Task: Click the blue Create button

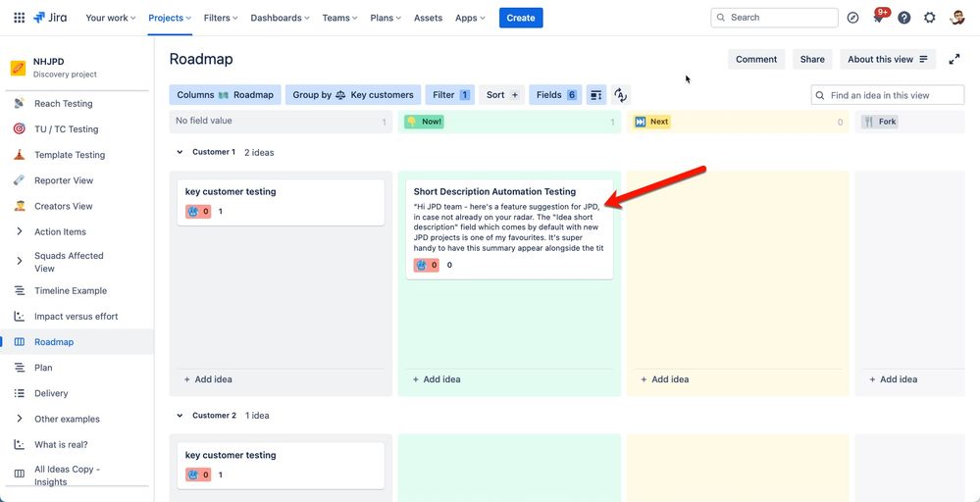Action: [521, 18]
